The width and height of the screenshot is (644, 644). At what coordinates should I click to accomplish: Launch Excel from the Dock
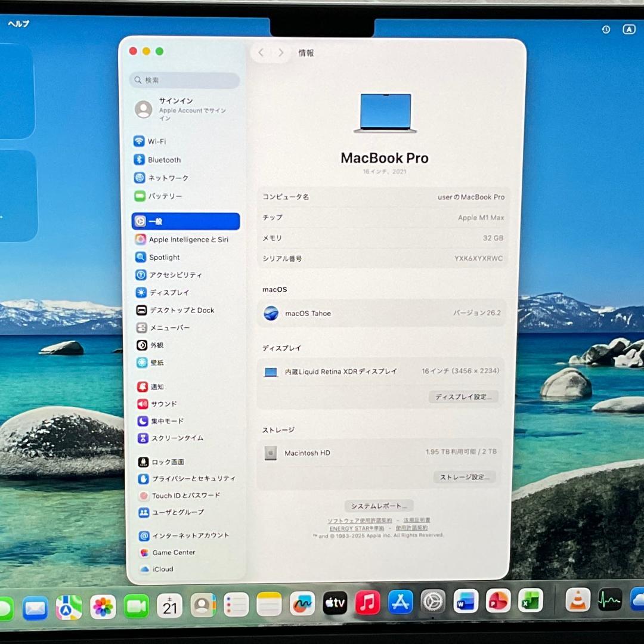coord(531,600)
